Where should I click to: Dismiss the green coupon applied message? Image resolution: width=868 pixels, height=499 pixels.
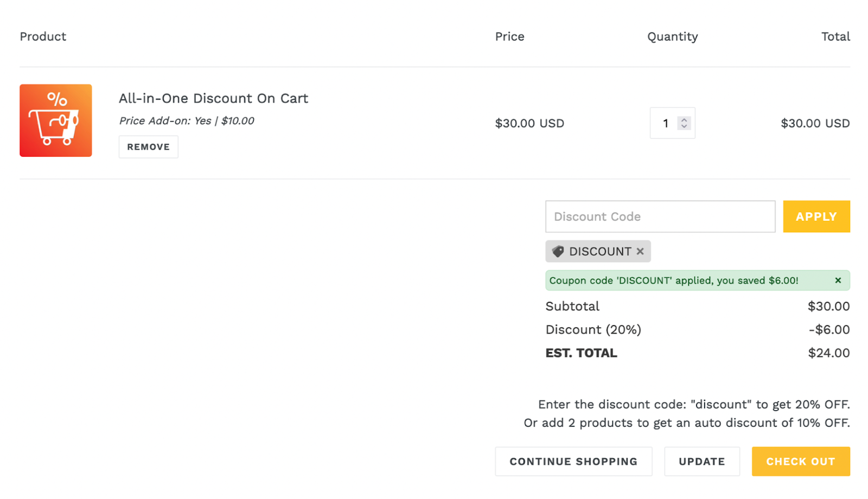point(838,280)
